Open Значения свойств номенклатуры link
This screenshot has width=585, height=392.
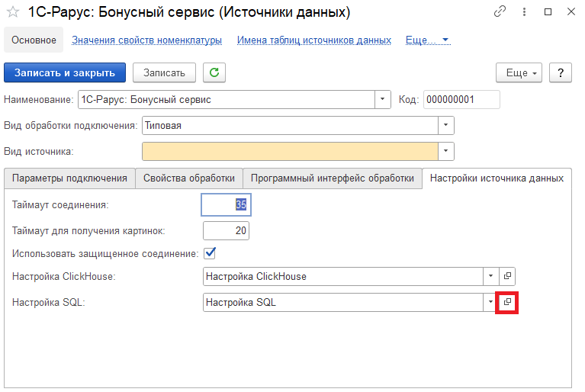click(x=146, y=40)
